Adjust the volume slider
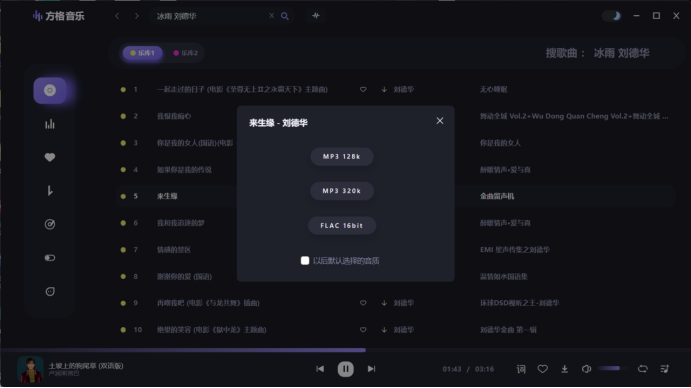This screenshot has height=388, width=691. pyautogui.click(x=613, y=368)
